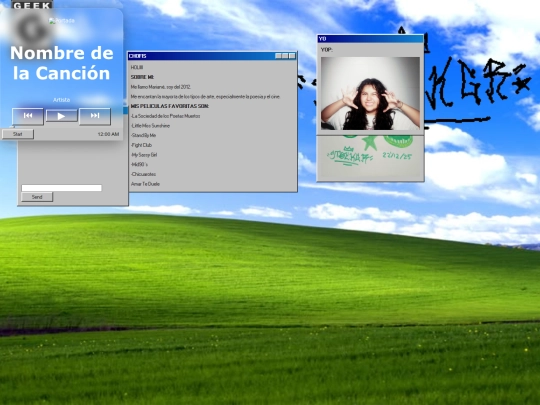Click the 'Artista' label in the player

[61, 100]
